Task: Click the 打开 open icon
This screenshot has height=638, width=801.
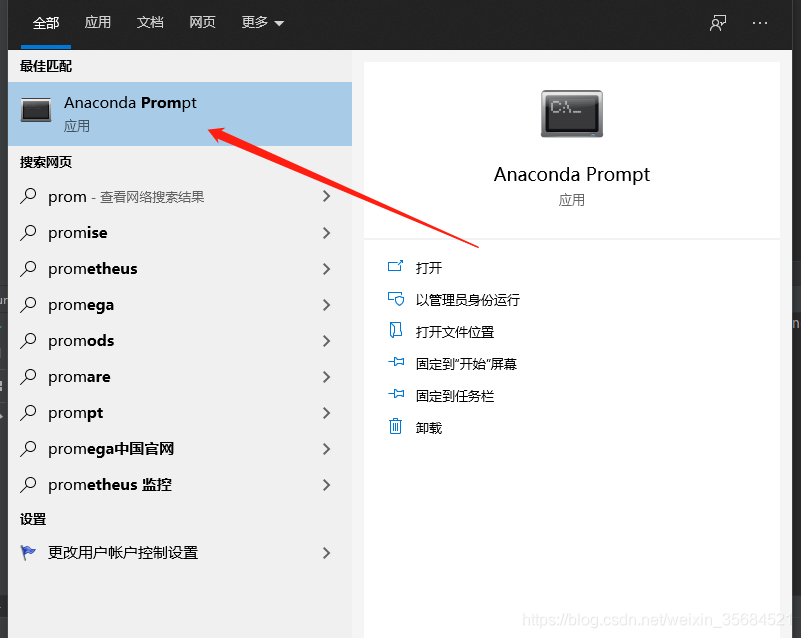Action: pyautogui.click(x=395, y=266)
